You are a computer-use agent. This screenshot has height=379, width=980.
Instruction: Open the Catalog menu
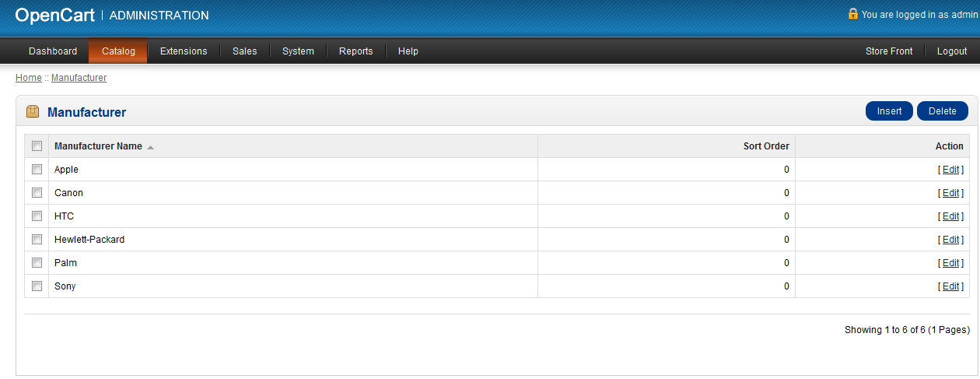pos(118,51)
